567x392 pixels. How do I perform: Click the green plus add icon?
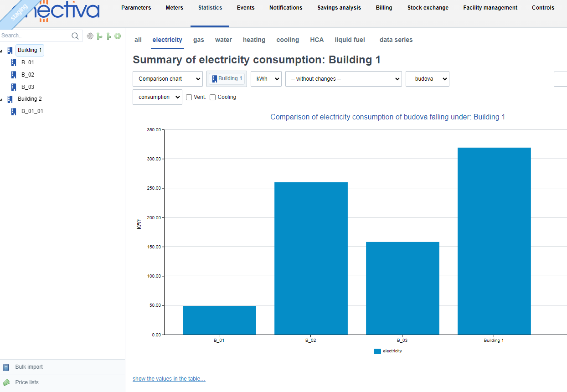point(118,36)
